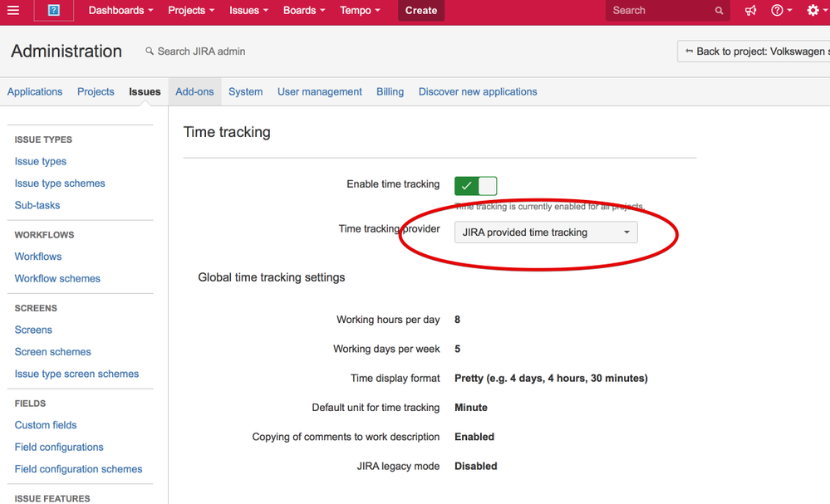Switch to the Add-ons admin tab
The image size is (830, 504).
coord(194,91)
